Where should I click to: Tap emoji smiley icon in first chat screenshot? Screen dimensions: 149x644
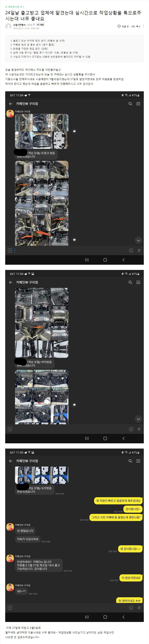[131, 250]
